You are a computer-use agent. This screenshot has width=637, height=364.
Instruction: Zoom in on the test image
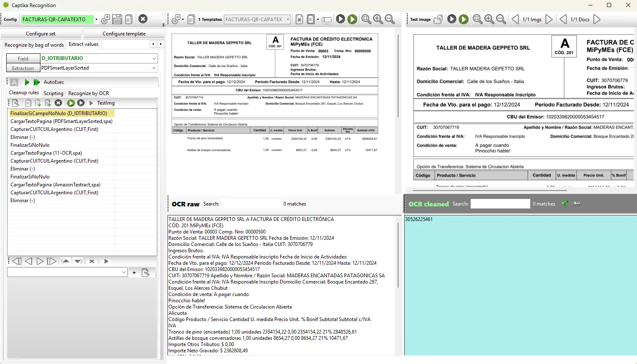pyautogui.click(x=489, y=19)
